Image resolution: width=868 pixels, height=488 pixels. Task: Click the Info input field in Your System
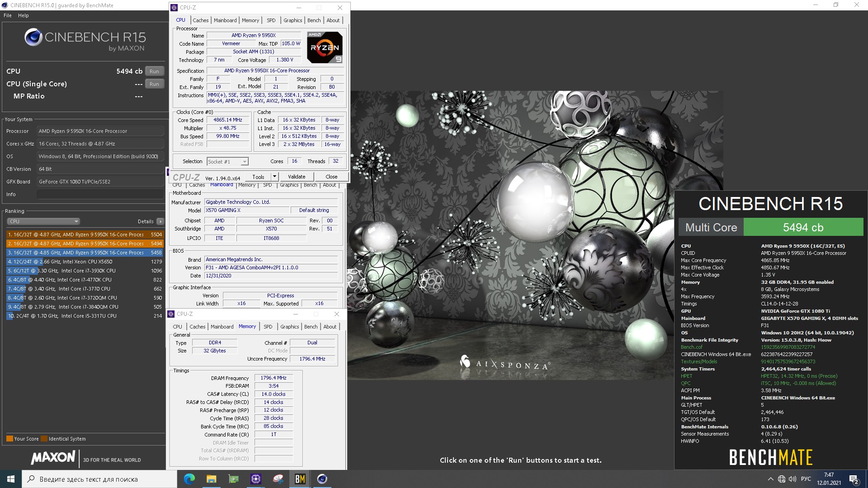tap(100, 194)
